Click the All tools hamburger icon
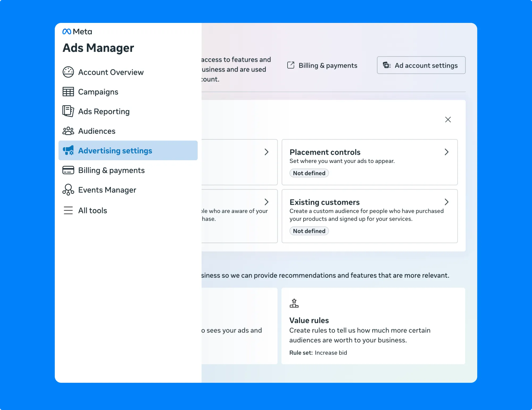 pos(68,210)
